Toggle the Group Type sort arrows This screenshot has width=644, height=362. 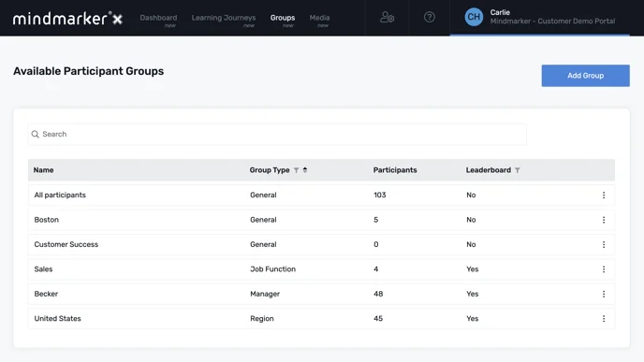pyautogui.click(x=305, y=170)
